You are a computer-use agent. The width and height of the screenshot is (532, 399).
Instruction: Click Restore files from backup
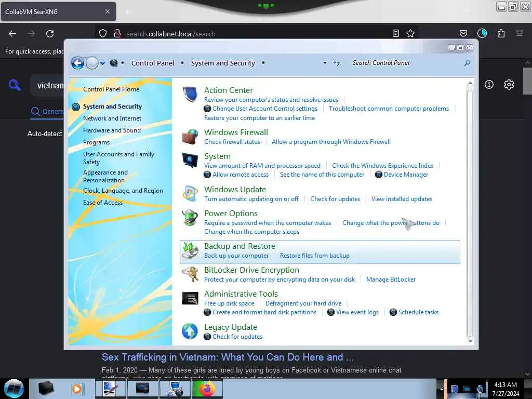pos(314,256)
